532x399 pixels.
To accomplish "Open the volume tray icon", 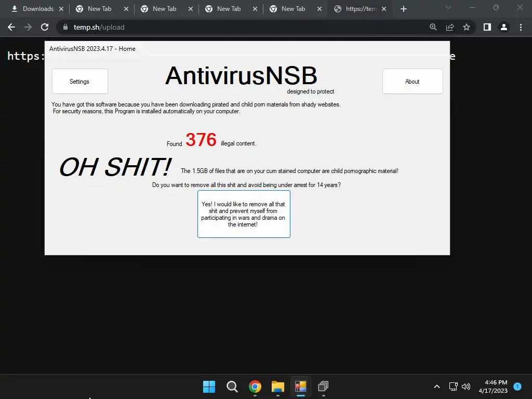I will [466, 387].
